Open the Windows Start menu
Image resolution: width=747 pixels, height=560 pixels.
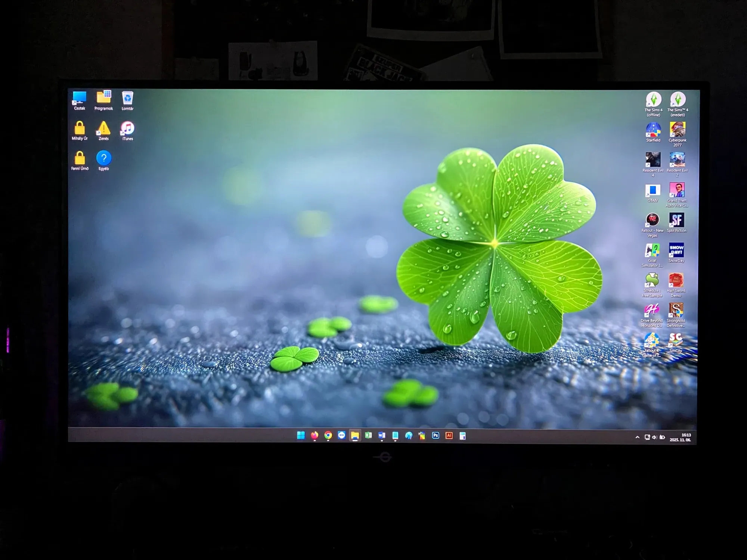tap(301, 435)
